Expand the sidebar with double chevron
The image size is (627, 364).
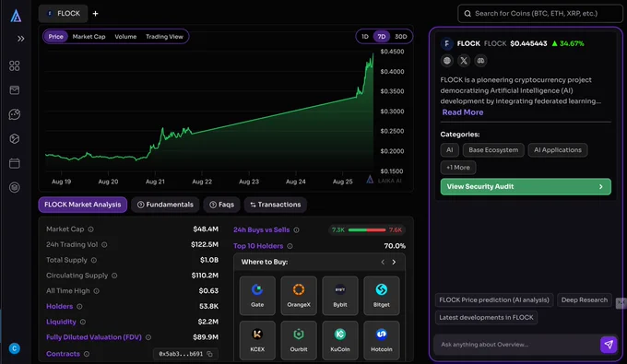point(21,39)
